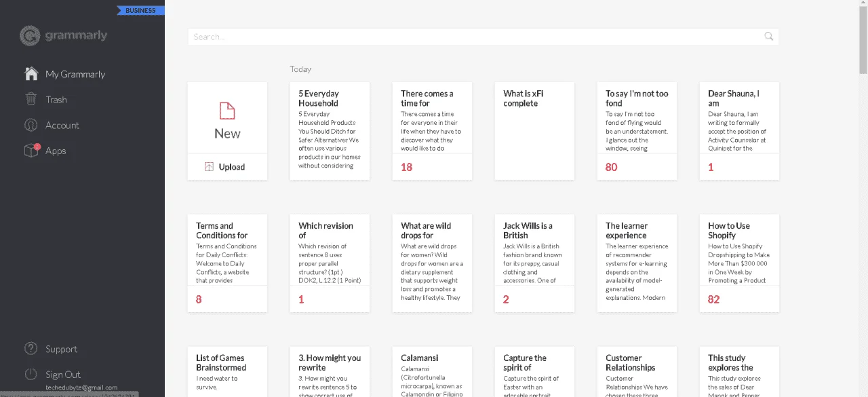
Task: Click the Grammarly logo icon
Action: coord(30,36)
